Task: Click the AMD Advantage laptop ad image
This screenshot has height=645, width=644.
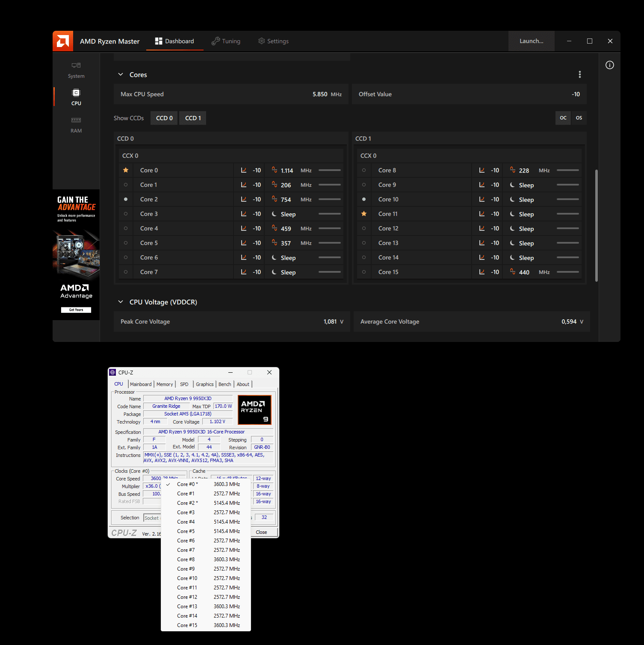Action: click(x=76, y=254)
